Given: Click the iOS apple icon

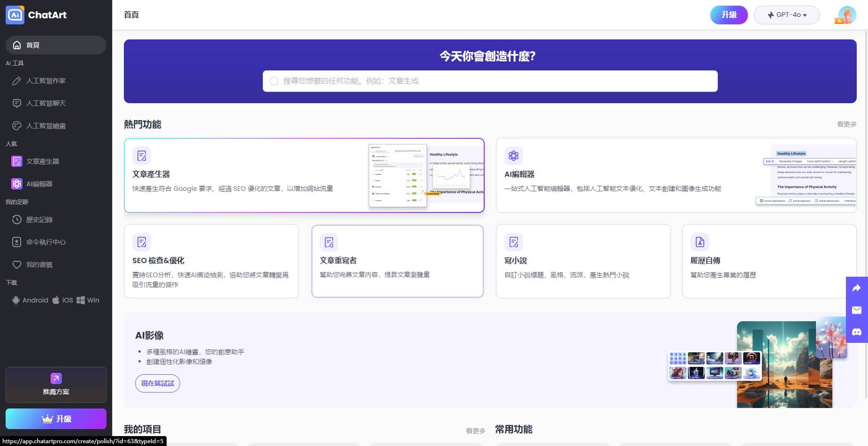Looking at the screenshot, I should pos(56,300).
